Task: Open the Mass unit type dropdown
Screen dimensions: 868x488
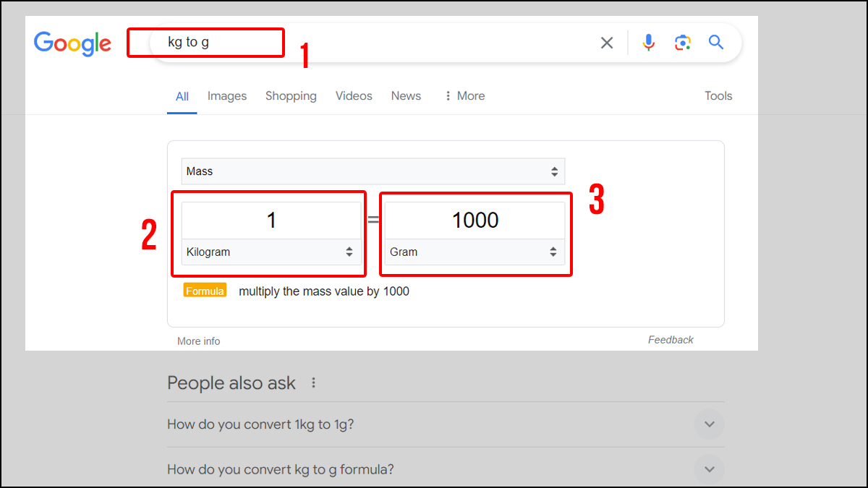Action: pyautogui.click(x=373, y=171)
